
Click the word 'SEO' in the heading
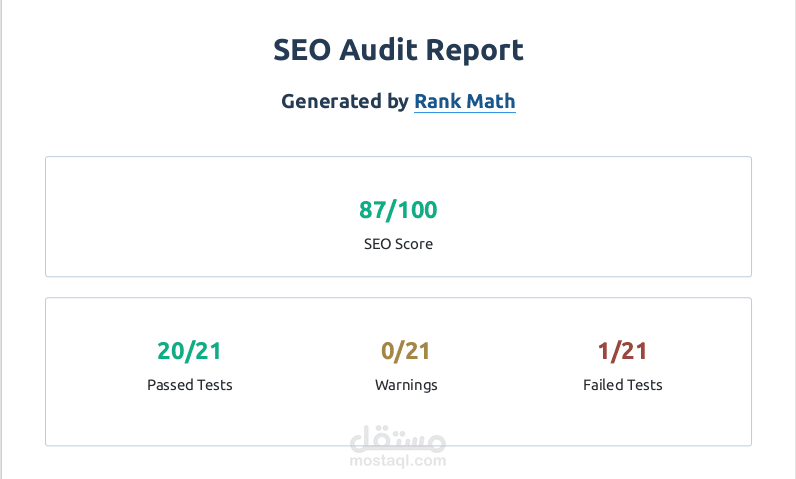299,50
